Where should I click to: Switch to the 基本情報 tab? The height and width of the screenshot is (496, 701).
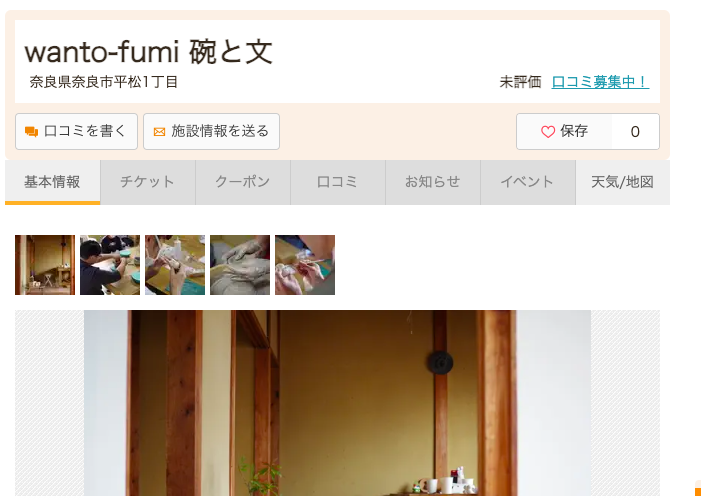[x=52, y=182]
